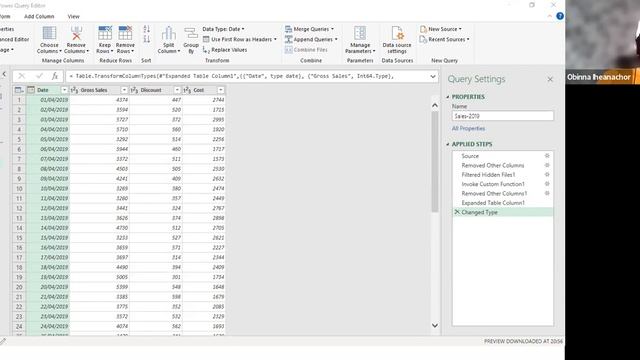Click the Split Column icon
This screenshot has height=360, width=640.
pyautogui.click(x=169, y=33)
